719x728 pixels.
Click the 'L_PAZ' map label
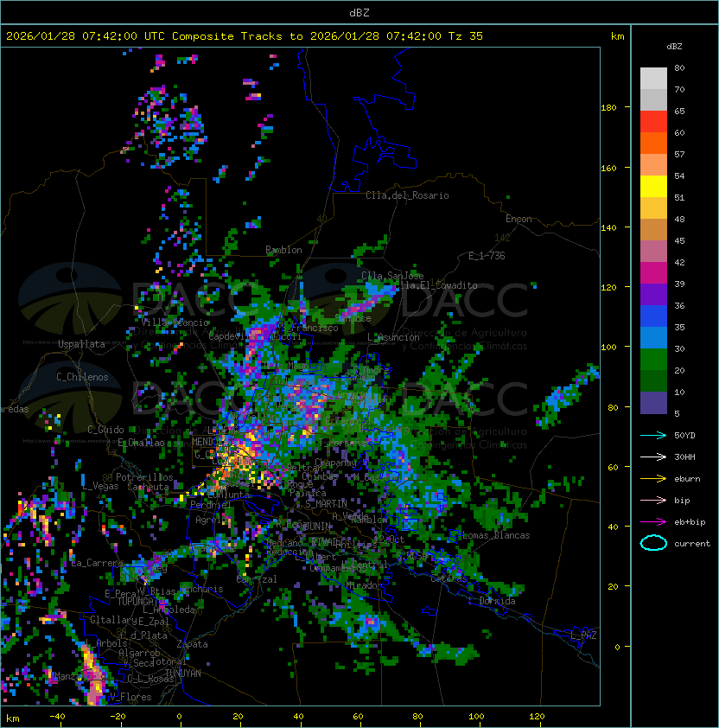(x=583, y=635)
